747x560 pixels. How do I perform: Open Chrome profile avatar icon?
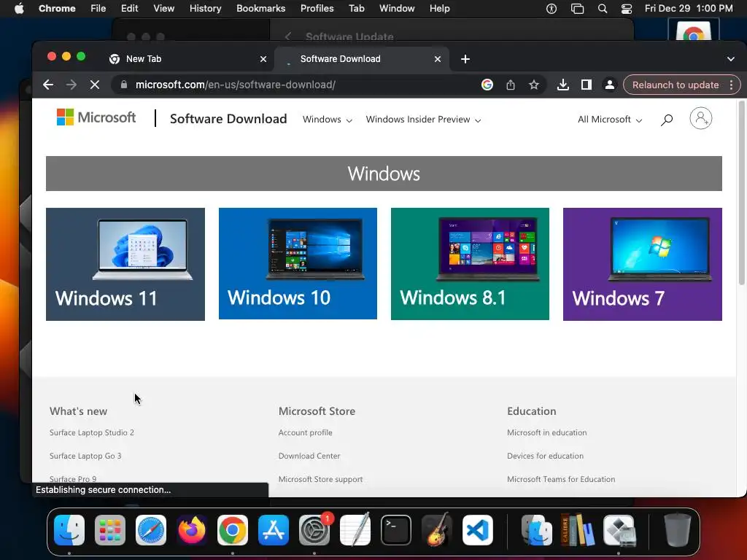[x=609, y=85]
